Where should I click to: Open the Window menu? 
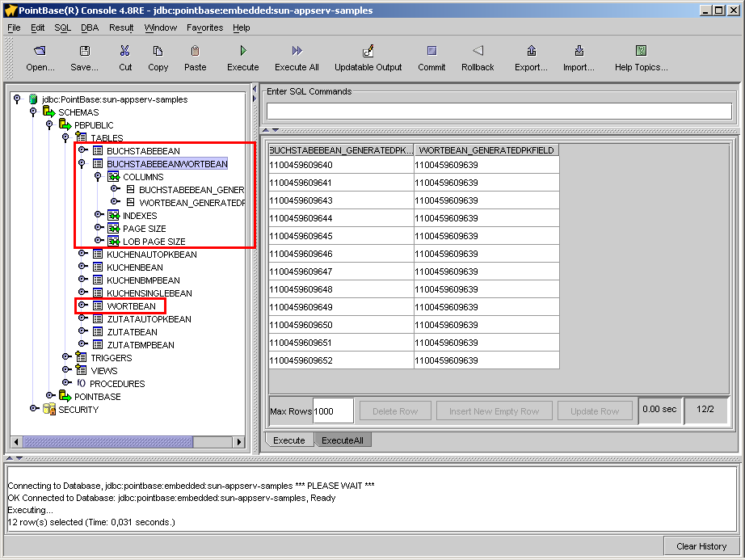click(x=161, y=27)
